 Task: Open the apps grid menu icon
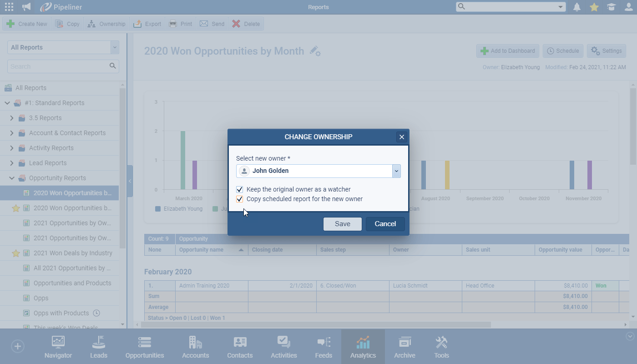[9, 7]
